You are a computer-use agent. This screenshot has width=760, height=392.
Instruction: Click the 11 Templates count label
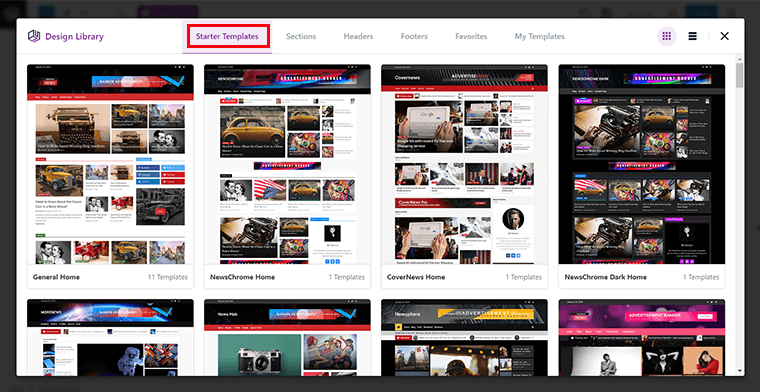(x=168, y=277)
